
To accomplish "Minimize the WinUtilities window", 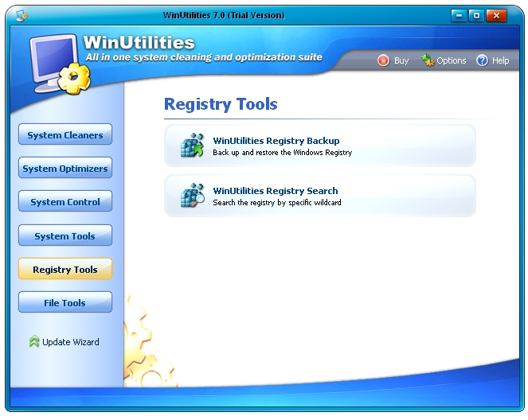I will pos(459,15).
